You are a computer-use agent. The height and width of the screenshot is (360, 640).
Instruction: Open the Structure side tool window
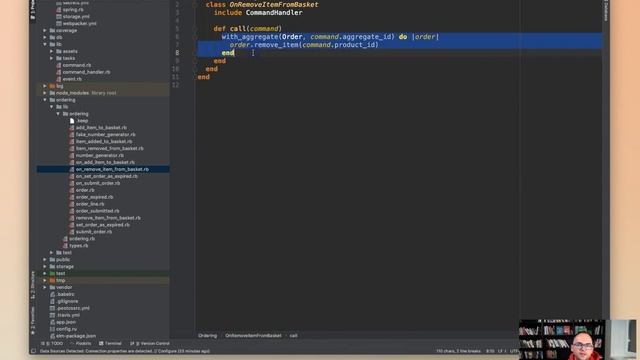(x=33, y=285)
